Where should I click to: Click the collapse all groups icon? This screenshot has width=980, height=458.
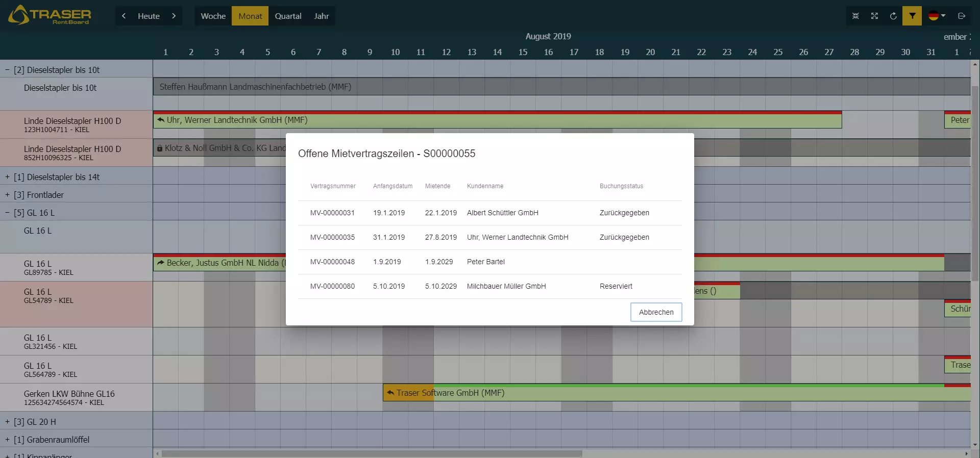pos(855,16)
